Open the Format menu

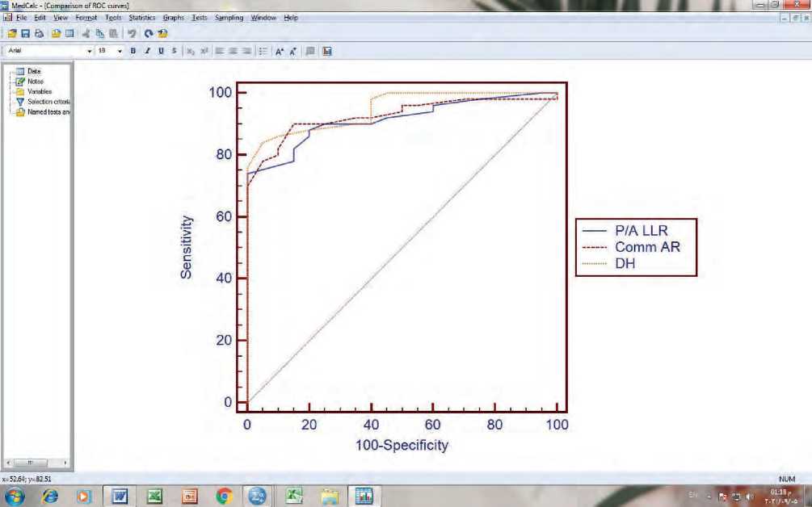(86, 18)
